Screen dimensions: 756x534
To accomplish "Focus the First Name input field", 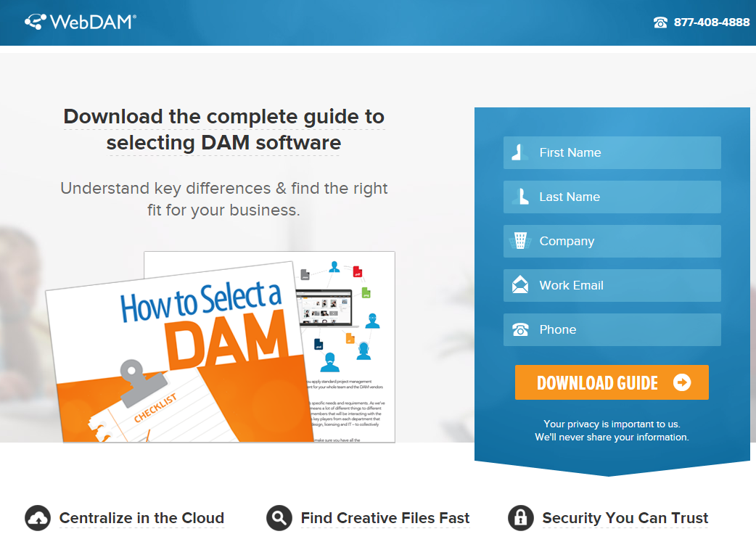I will click(612, 153).
